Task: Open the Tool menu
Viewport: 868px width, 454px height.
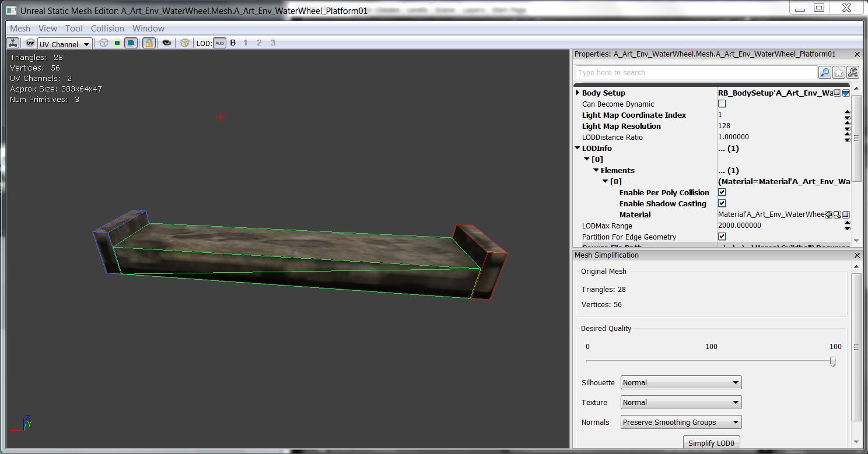Action: coord(74,28)
